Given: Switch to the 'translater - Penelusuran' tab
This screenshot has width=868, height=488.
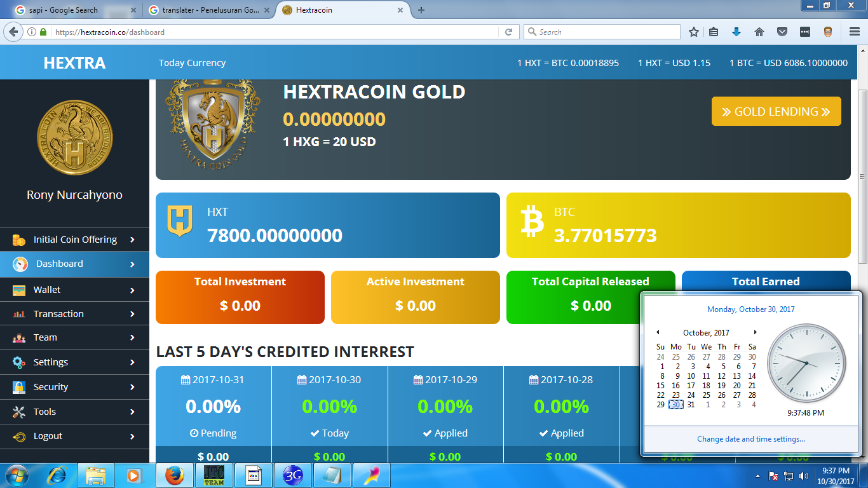Looking at the screenshot, I should (208, 10).
